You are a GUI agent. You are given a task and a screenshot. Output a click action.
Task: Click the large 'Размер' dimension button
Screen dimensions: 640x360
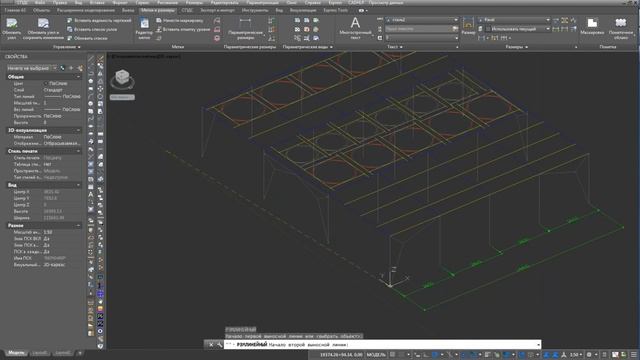click(468, 26)
